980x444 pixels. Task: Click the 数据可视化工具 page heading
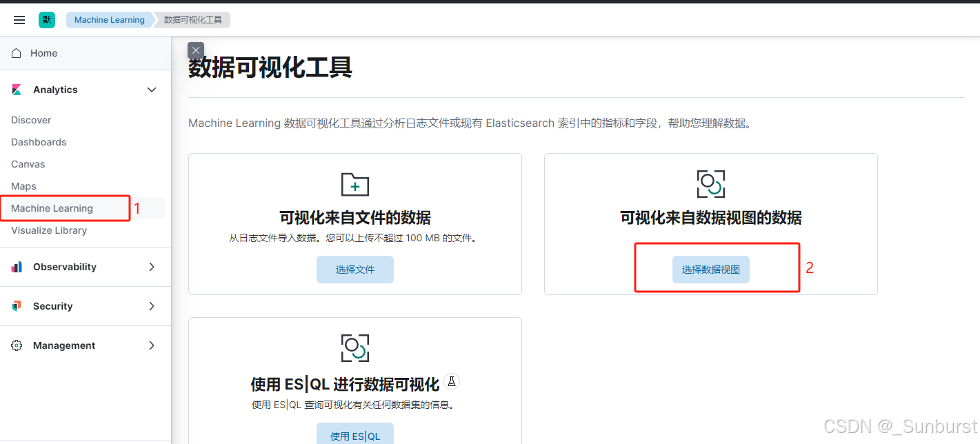click(270, 68)
